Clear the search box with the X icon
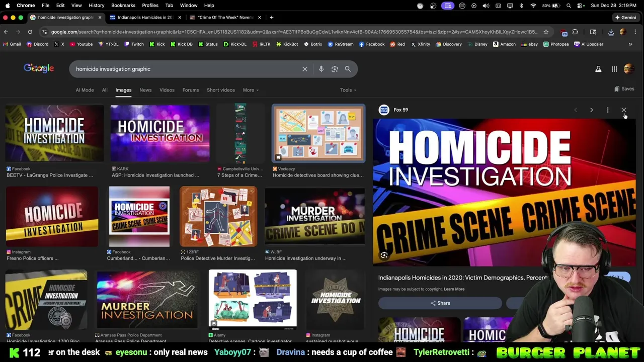 [304, 69]
